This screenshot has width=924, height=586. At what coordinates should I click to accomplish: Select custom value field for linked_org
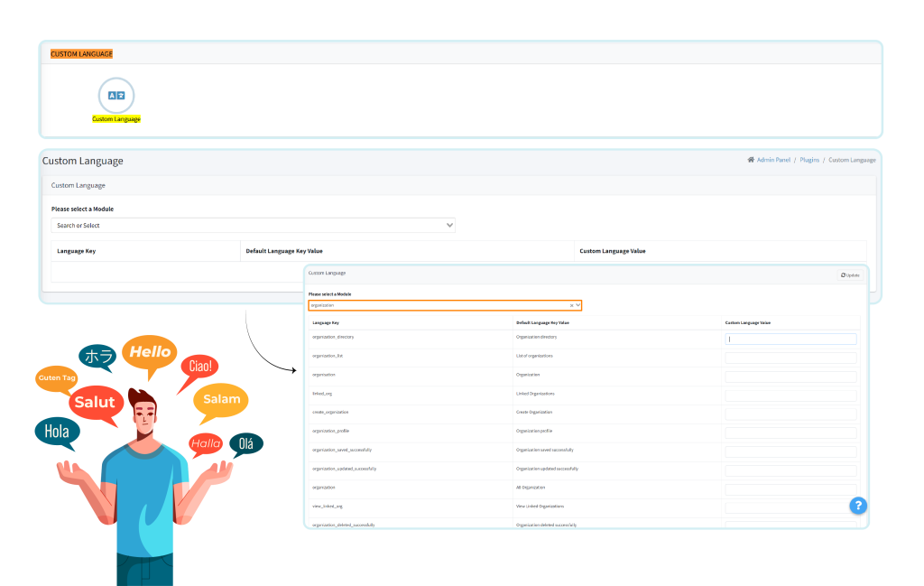(x=790, y=395)
